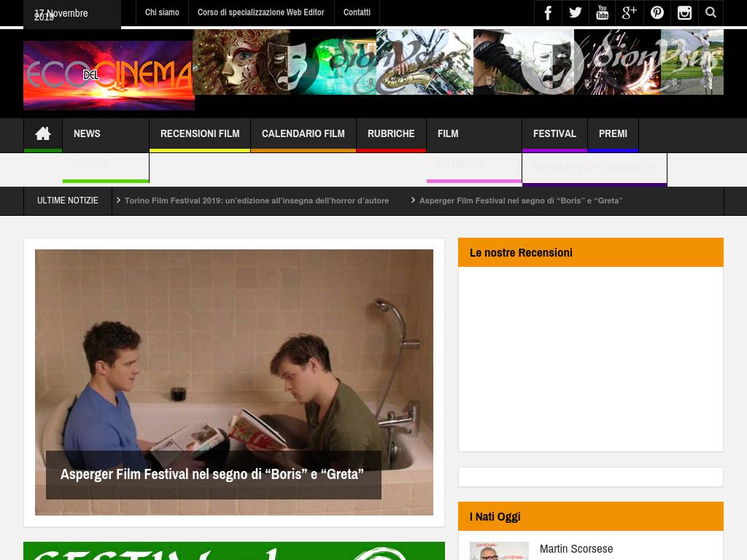This screenshot has width=747, height=560.
Task: Read Torino Film Festival 2019 headline
Action: click(x=257, y=201)
